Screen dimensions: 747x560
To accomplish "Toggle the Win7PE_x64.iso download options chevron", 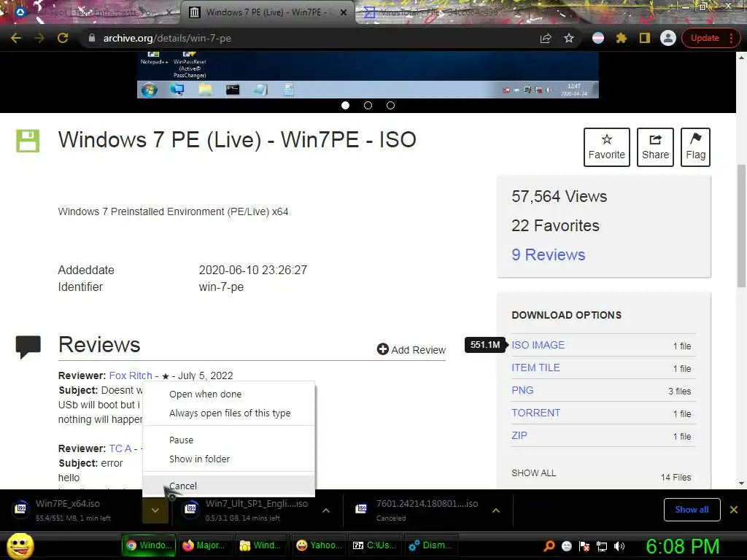I will click(155, 510).
